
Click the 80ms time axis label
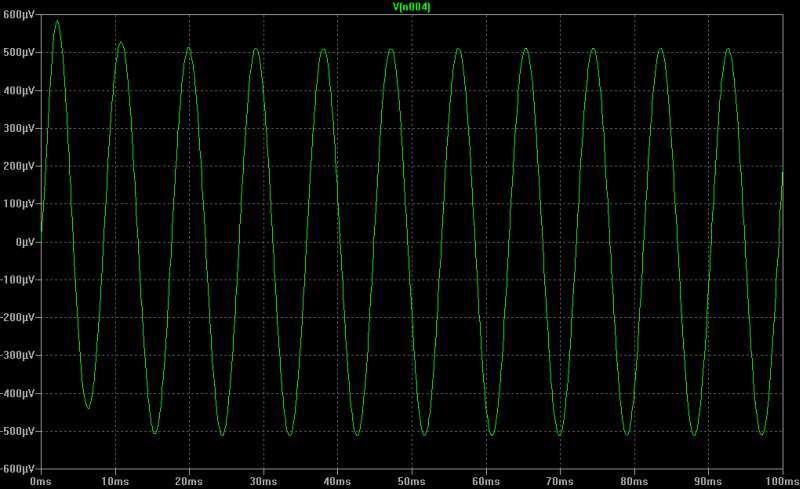(x=634, y=481)
